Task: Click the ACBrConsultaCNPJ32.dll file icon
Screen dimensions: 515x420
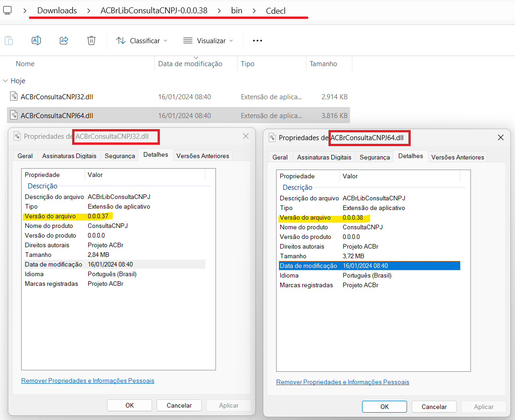Action: click(x=14, y=96)
